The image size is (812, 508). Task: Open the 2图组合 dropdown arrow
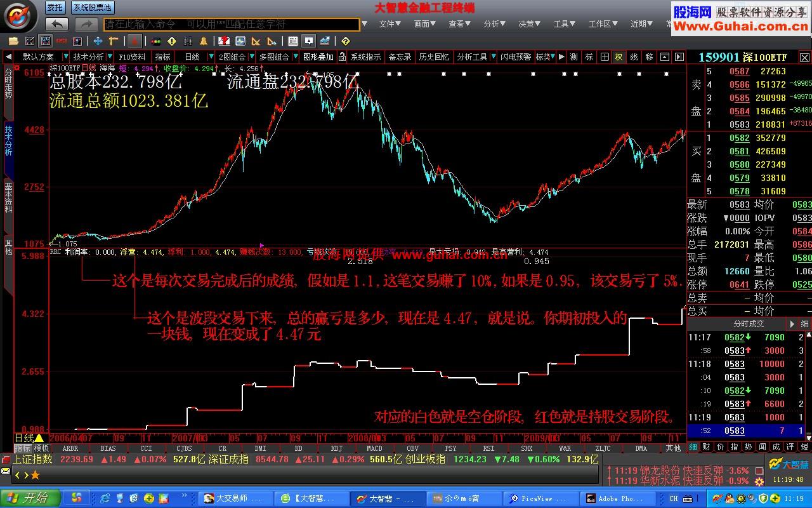(252, 57)
